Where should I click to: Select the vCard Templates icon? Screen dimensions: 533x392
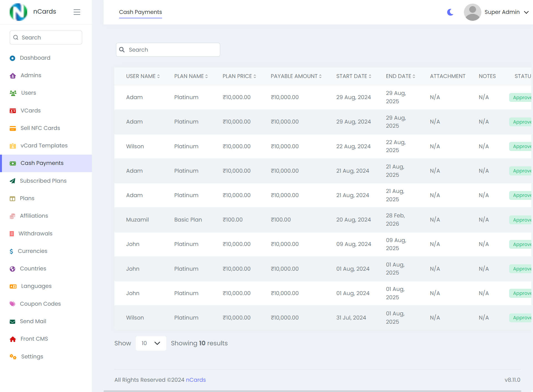pos(13,146)
